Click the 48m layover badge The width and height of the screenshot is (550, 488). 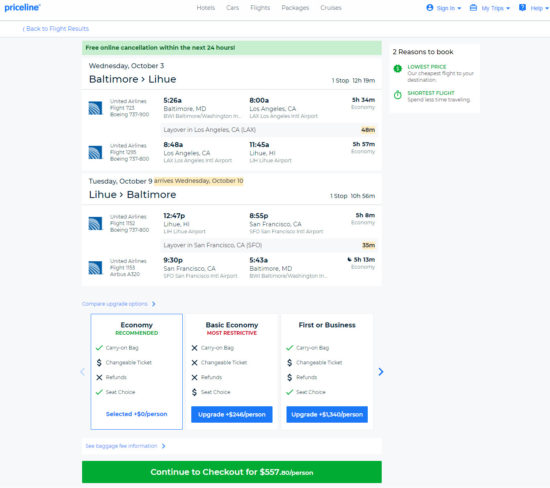pyautogui.click(x=368, y=130)
